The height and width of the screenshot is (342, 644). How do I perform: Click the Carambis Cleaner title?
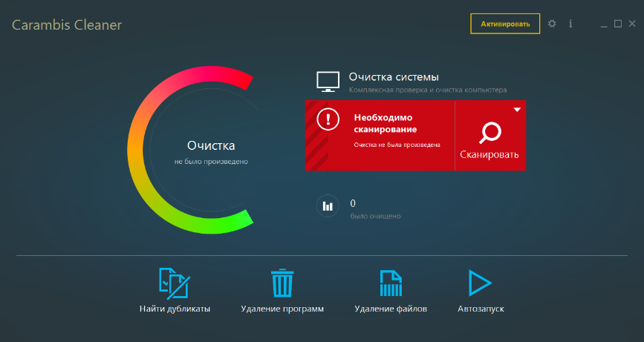pyautogui.click(x=67, y=25)
